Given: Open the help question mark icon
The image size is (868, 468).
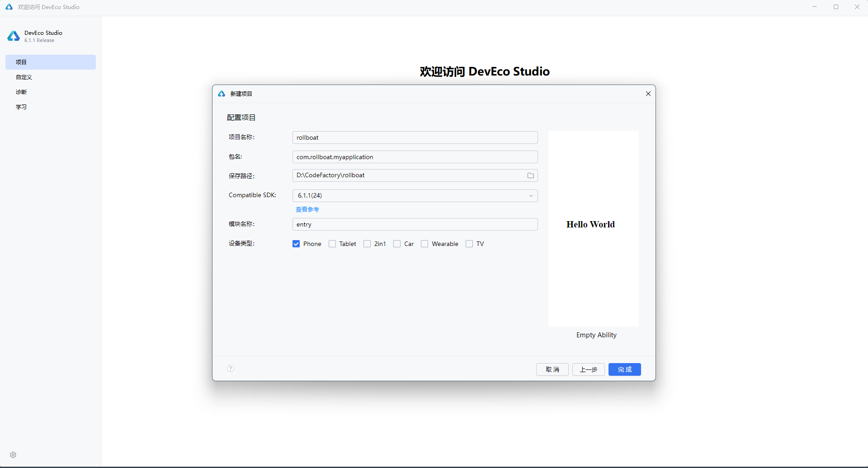Looking at the screenshot, I should 231,369.
